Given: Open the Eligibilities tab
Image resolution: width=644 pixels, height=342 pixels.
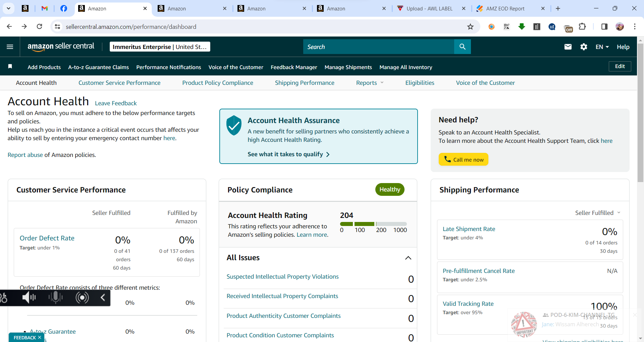Looking at the screenshot, I should (420, 83).
